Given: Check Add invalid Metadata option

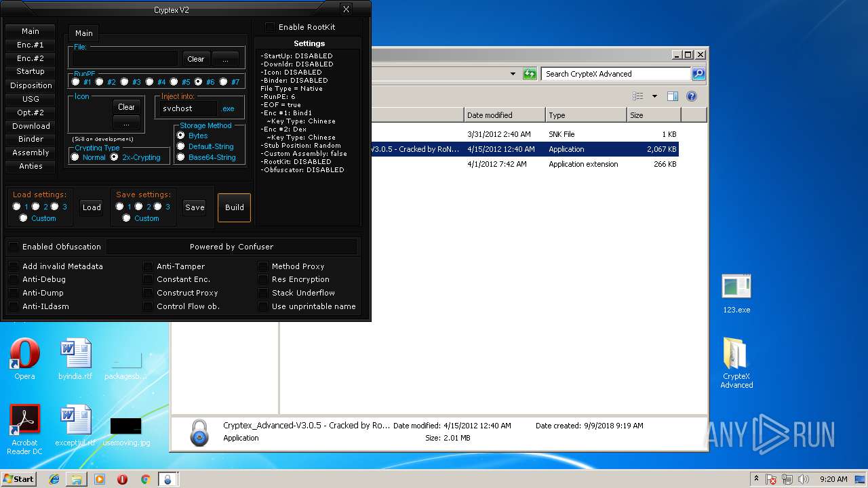Looking at the screenshot, I should click(14, 266).
